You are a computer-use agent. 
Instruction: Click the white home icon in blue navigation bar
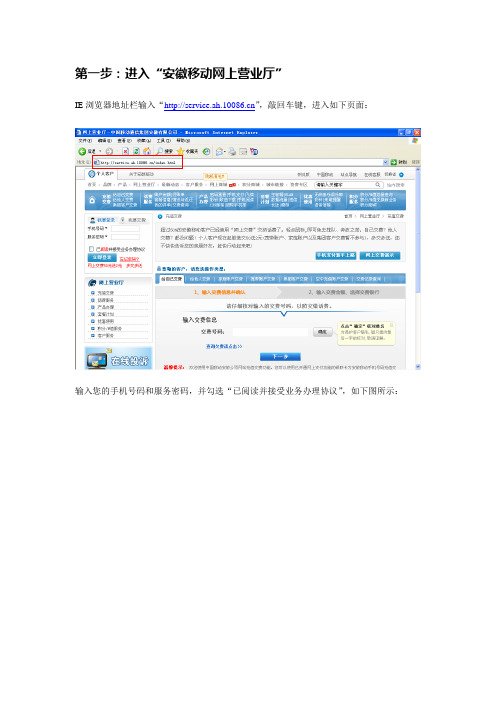(x=92, y=201)
